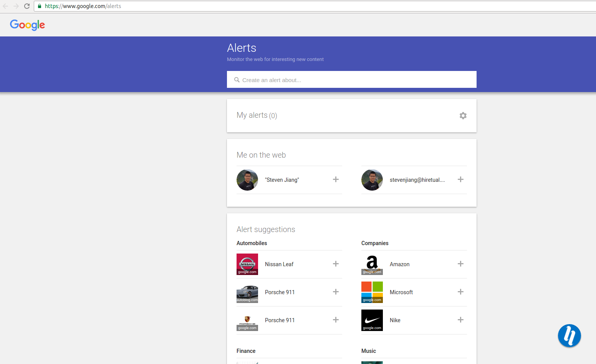Click profile photo beside "Steven Jiang"
This screenshot has height=364, width=596.
pos(247,180)
